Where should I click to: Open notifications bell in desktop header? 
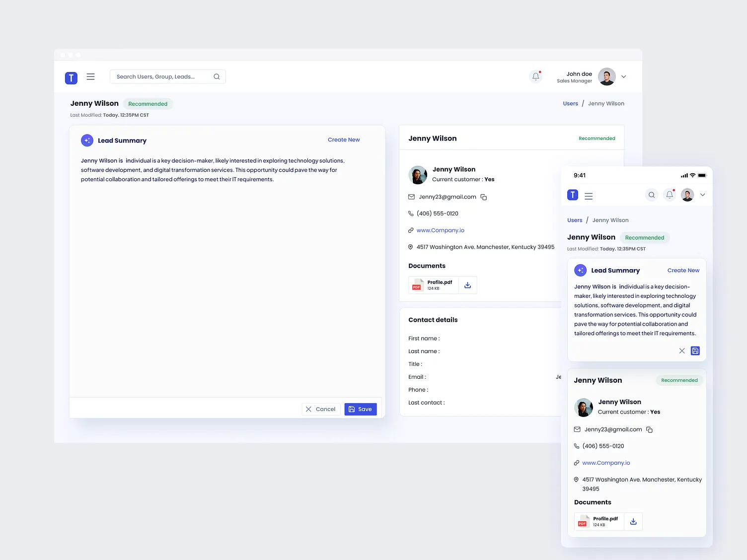click(x=535, y=76)
